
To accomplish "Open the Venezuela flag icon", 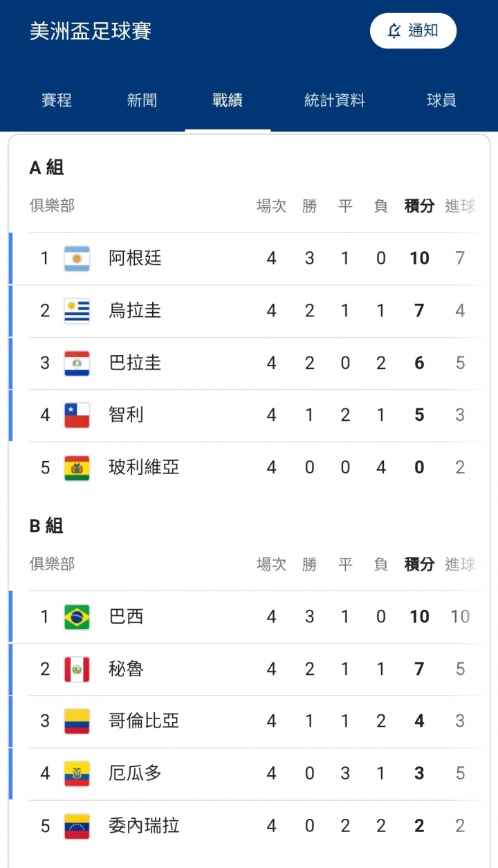I will pyautogui.click(x=77, y=826).
